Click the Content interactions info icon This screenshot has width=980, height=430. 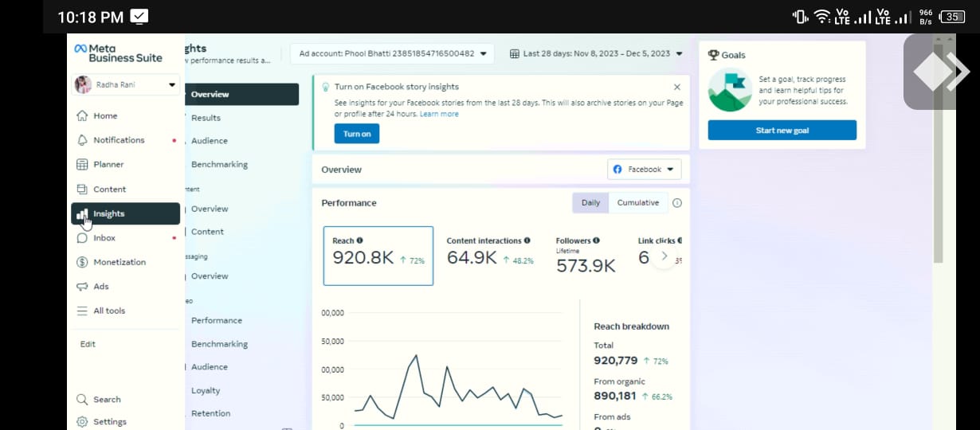tap(527, 240)
